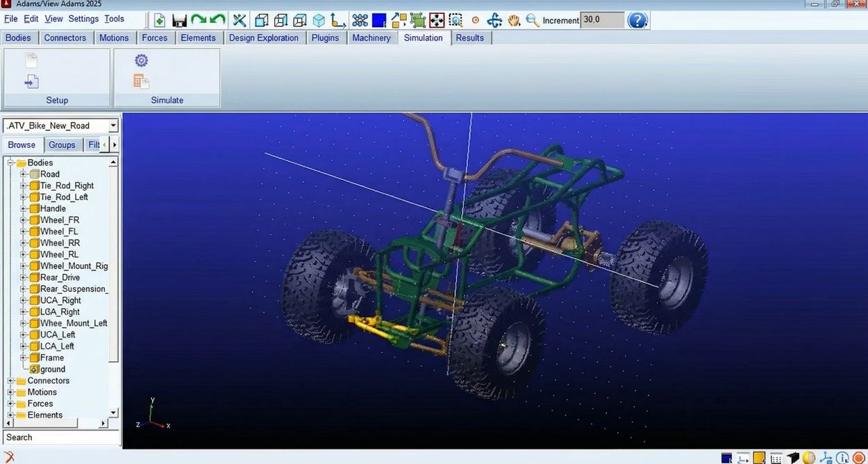868x464 pixels.
Task: Toggle the blue background color toolbar button
Action: pos(379,20)
